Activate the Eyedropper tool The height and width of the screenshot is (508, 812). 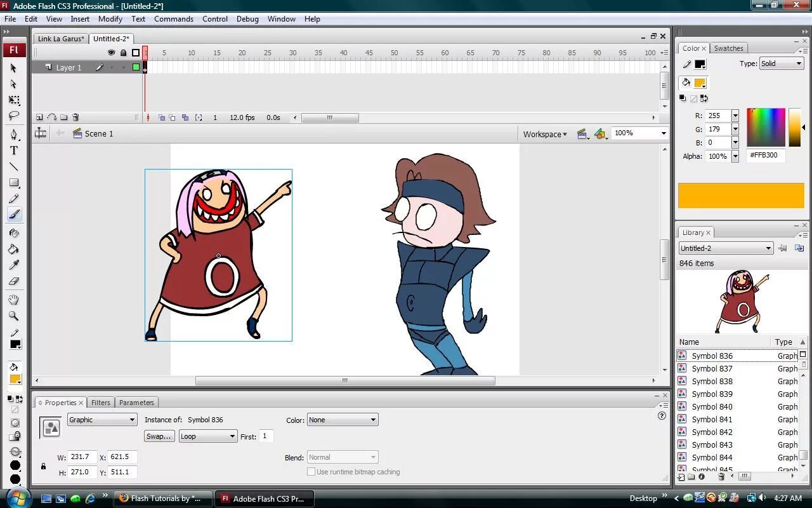click(x=14, y=265)
